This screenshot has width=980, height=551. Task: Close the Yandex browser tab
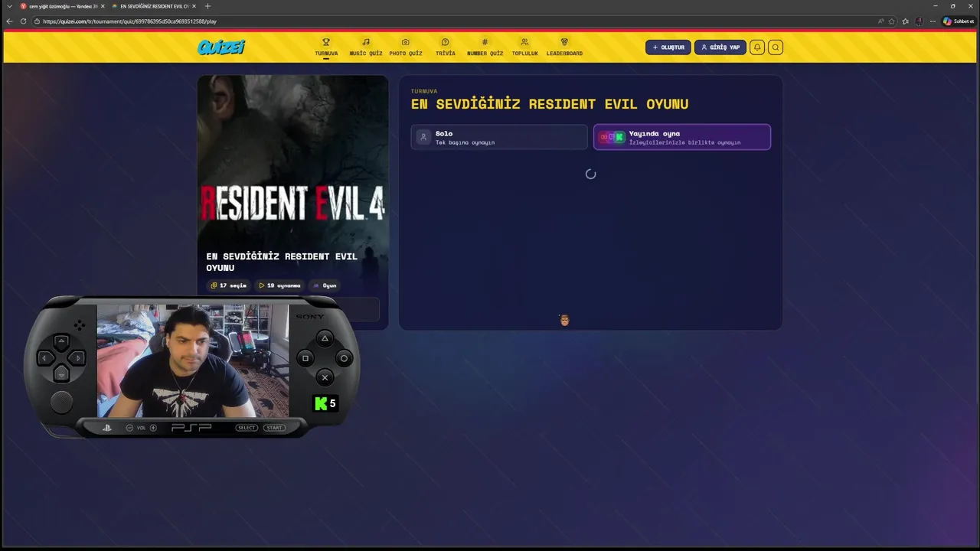[x=103, y=6]
